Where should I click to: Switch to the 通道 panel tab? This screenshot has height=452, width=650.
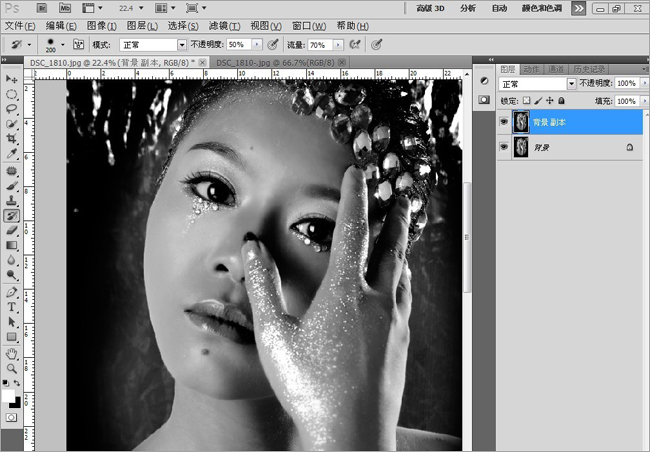(555, 69)
